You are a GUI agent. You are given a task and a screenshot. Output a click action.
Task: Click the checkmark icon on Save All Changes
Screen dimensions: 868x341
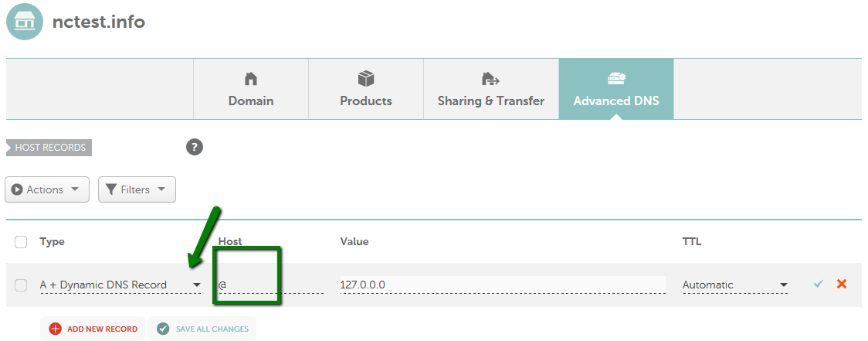click(163, 329)
